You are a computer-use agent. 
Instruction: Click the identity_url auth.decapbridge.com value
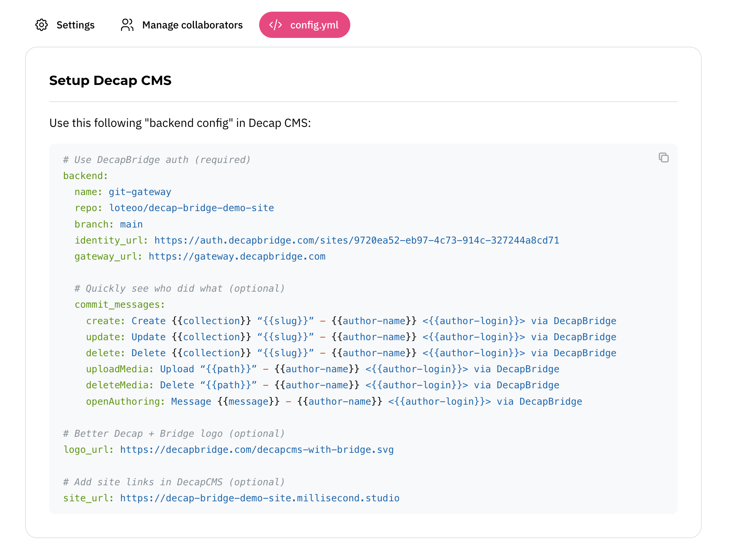pos(357,240)
